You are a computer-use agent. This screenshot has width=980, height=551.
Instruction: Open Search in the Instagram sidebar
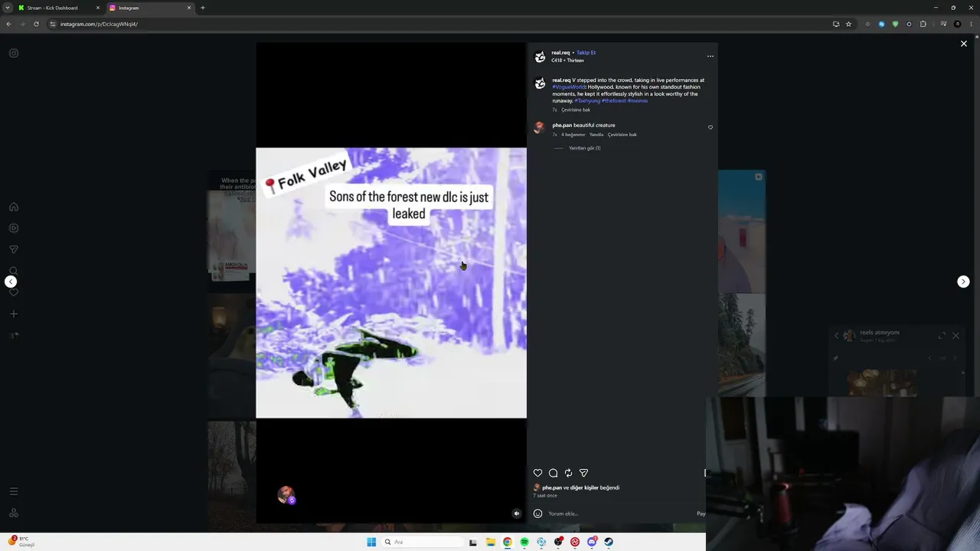14,271
